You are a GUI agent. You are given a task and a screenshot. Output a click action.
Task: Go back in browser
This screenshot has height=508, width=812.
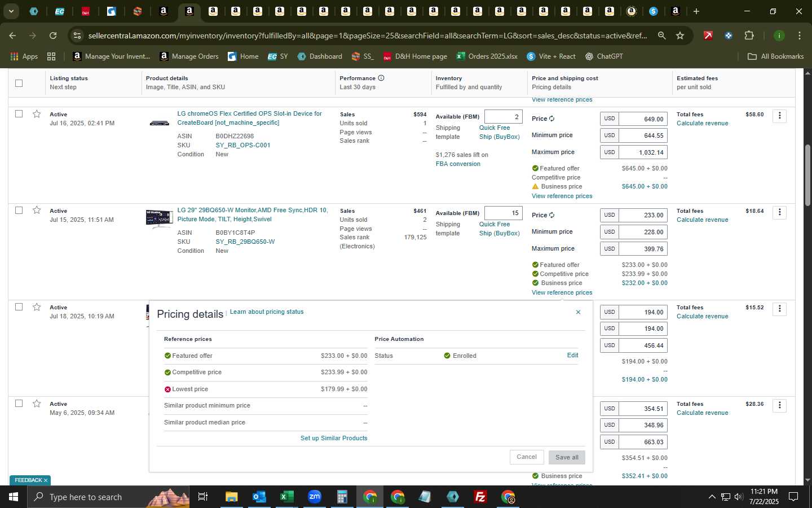pyautogui.click(x=12, y=36)
